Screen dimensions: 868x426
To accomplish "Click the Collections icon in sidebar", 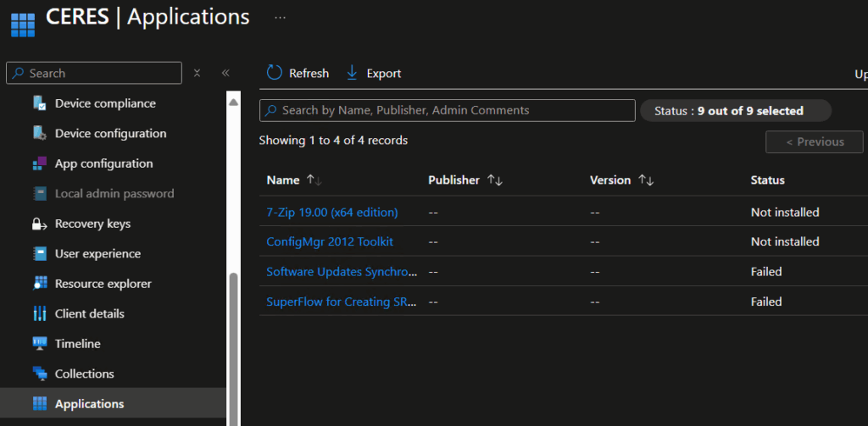I will coord(39,373).
